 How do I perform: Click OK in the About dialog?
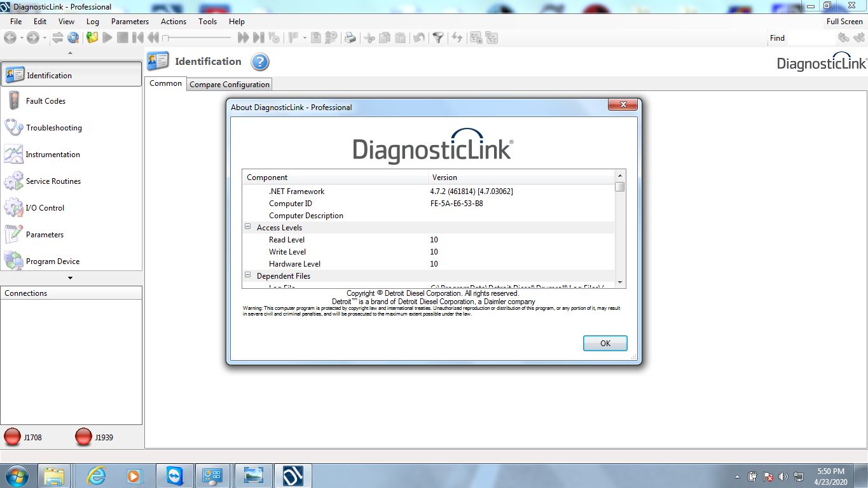[x=605, y=343]
